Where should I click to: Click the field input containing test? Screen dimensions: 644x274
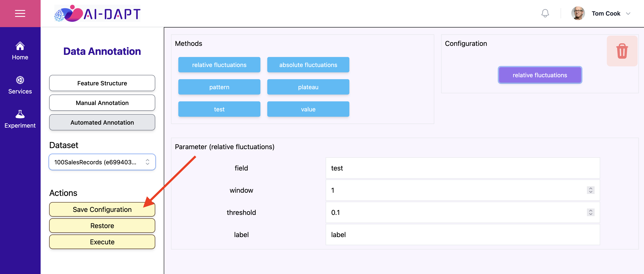[462, 168]
